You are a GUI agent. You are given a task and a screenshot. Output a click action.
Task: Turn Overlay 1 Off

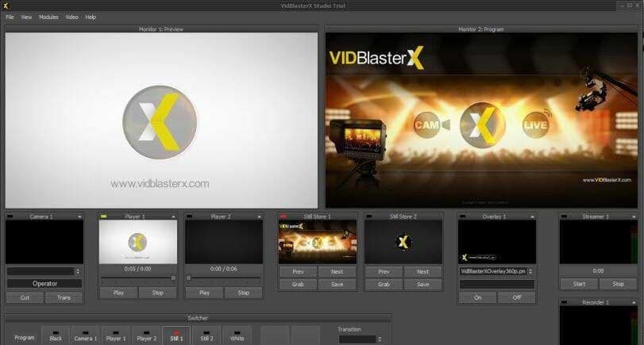coord(517,297)
